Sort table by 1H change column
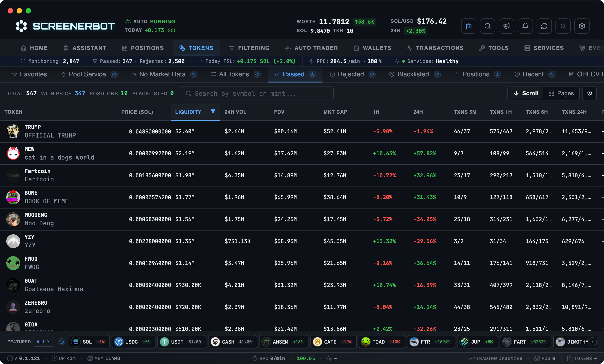Screen dimensions: 604x364 coord(376,112)
